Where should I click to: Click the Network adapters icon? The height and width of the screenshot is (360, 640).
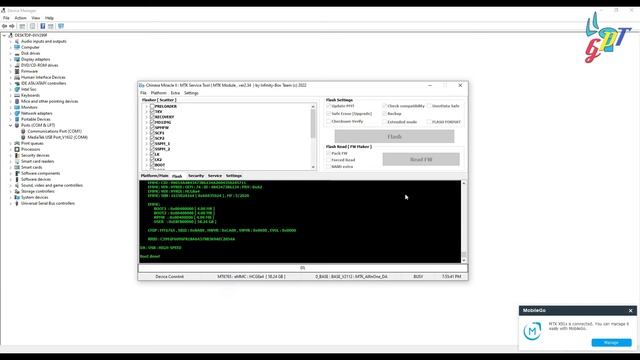[x=17, y=113]
